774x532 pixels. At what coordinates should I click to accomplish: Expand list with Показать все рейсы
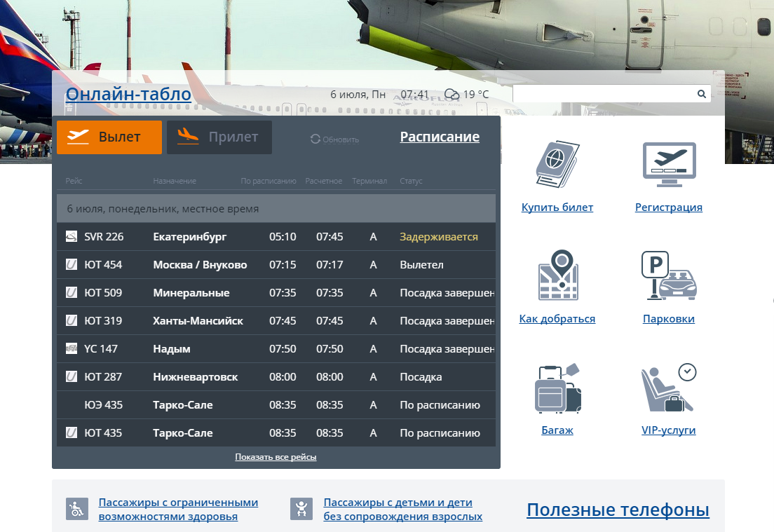click(276, 457)
